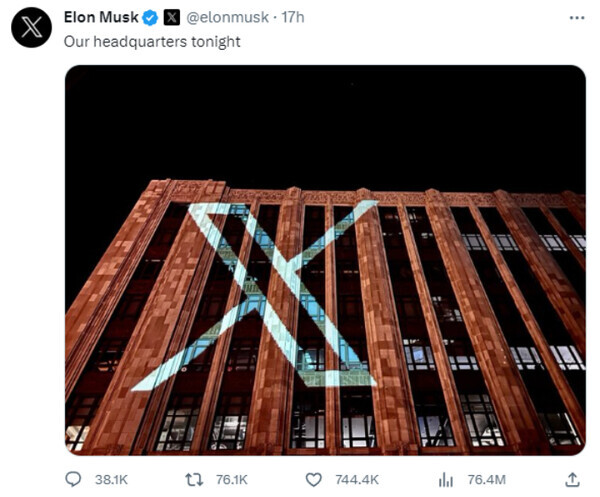
Task: Click the blue verified checkmark badge
Action: [x=149, y=18]
